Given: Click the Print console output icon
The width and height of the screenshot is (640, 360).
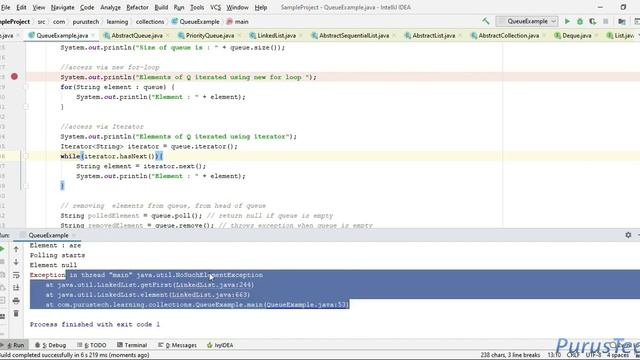Looking at the screenshot, I should pos(16,301).
